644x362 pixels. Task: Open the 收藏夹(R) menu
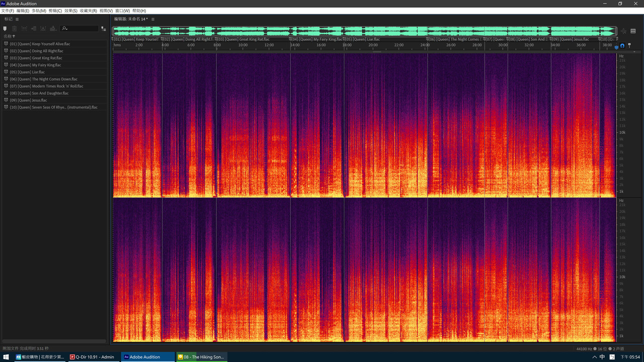89,11
